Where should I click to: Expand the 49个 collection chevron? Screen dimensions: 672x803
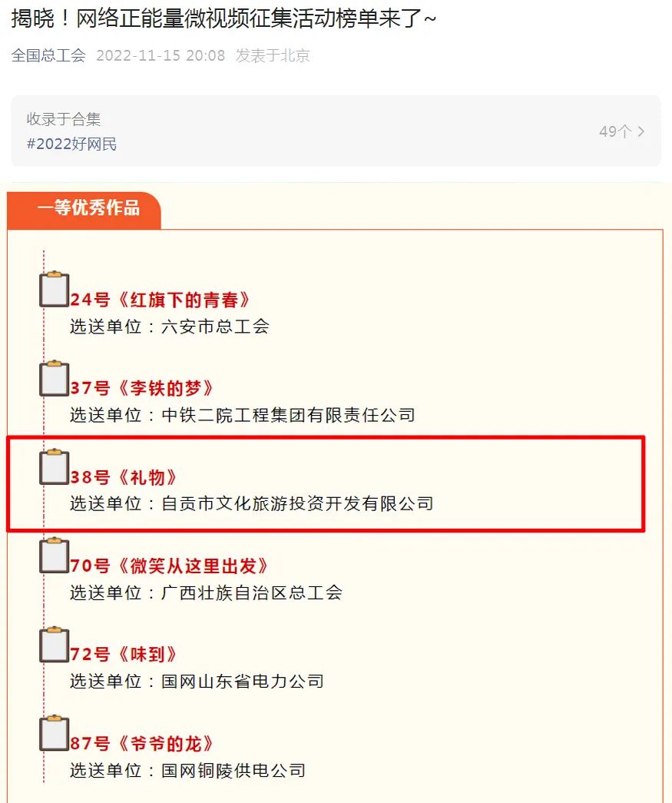coord(641,131)
